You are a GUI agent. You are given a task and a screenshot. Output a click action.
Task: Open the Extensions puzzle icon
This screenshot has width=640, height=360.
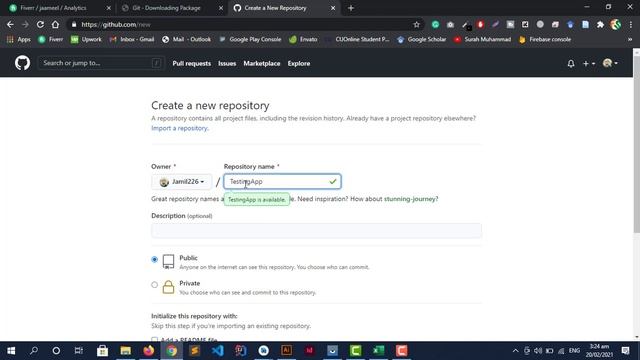click(x=600, y=24)
